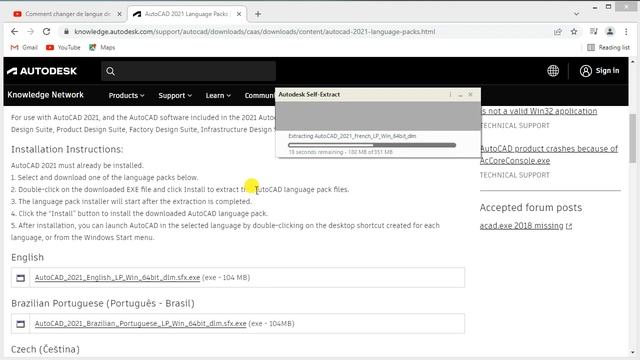Click the file icon beside the English language pack

click(x=20, y=278)
